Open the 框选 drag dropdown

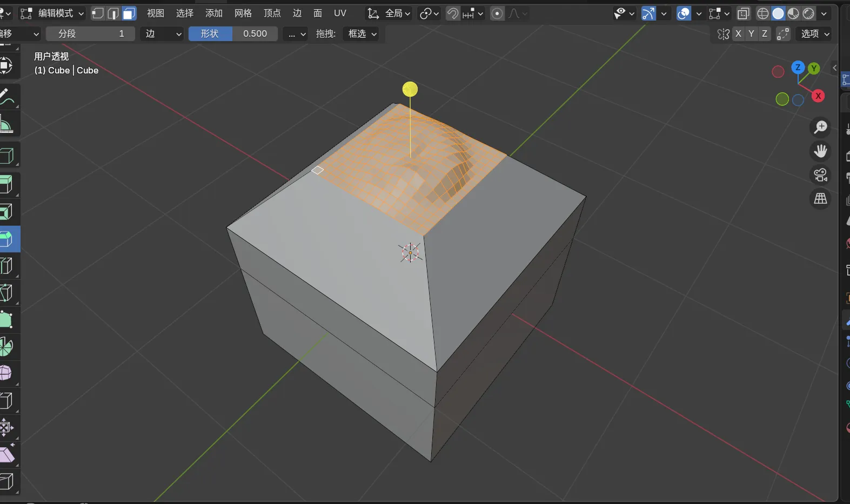click(x=362, y=33)
